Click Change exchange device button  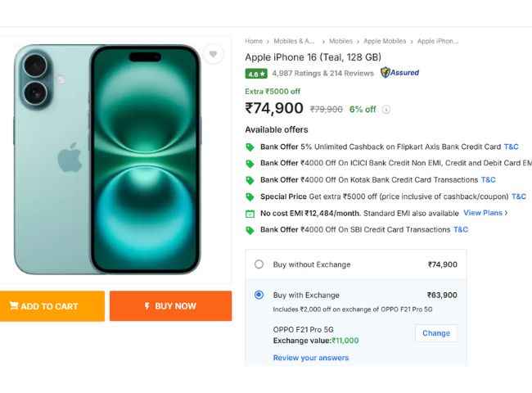[435, 333]
